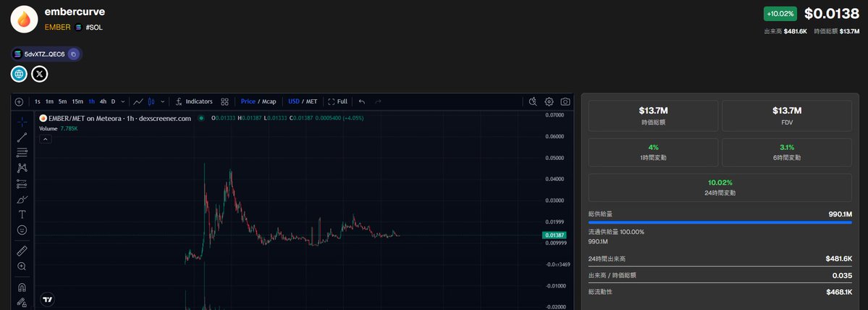Viewport: 868px width, 310px height.
Task: Set the chart currency to USD
Action: pos(293,102)
